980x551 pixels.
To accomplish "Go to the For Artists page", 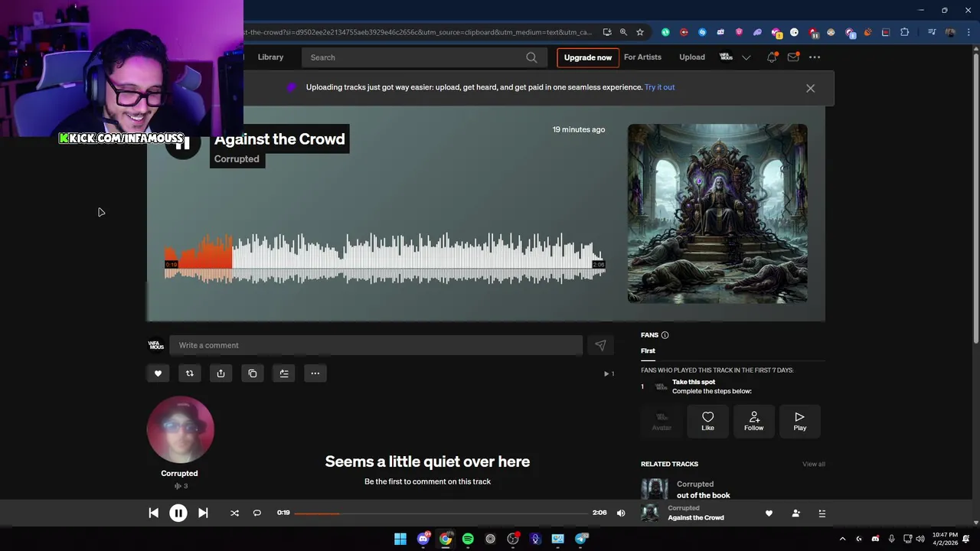I will point(642,57).
